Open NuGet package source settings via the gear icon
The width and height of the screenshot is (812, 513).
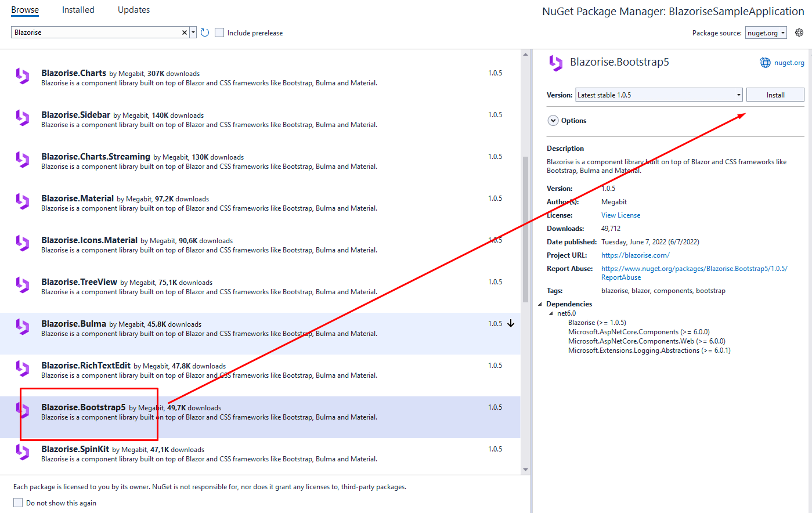click(799, 33)
